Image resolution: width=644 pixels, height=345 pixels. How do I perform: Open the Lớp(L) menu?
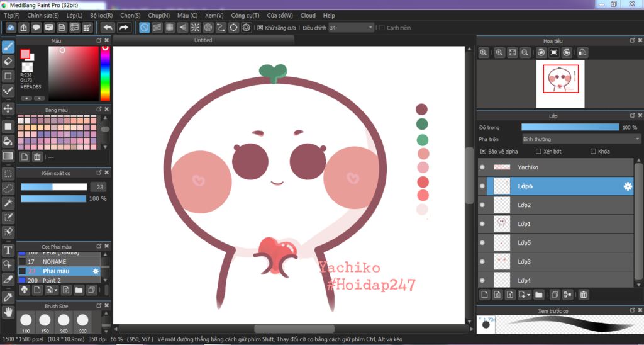[74, 15]
